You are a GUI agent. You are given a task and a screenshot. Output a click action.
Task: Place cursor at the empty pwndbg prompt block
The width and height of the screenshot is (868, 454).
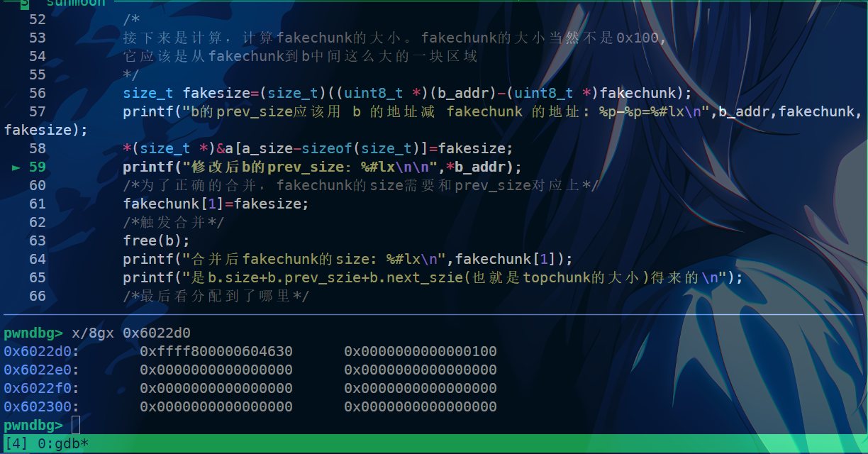(x=76, y=425)
